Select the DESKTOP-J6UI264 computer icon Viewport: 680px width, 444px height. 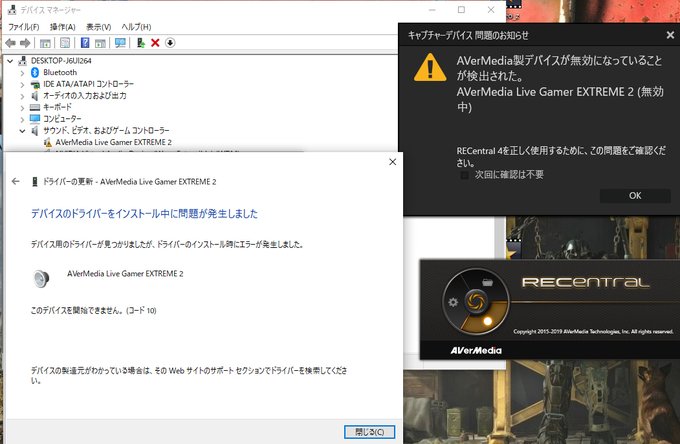pos(22,61)
